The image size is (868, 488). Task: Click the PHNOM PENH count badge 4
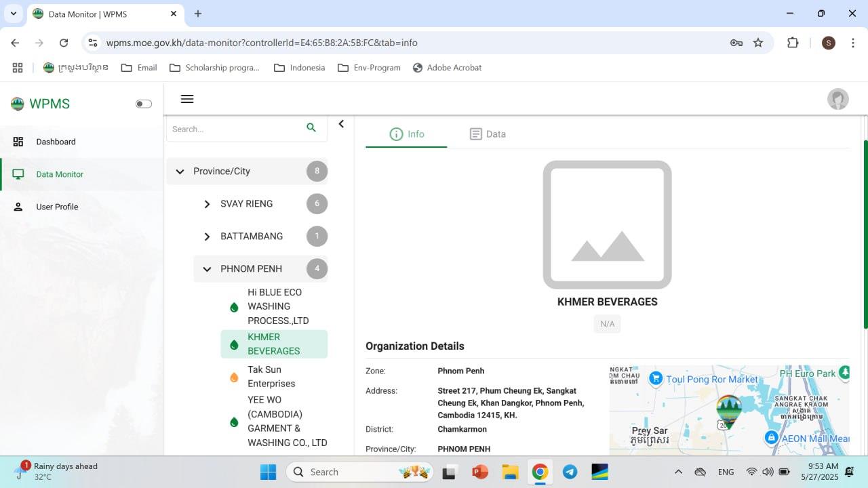(317, 269)
